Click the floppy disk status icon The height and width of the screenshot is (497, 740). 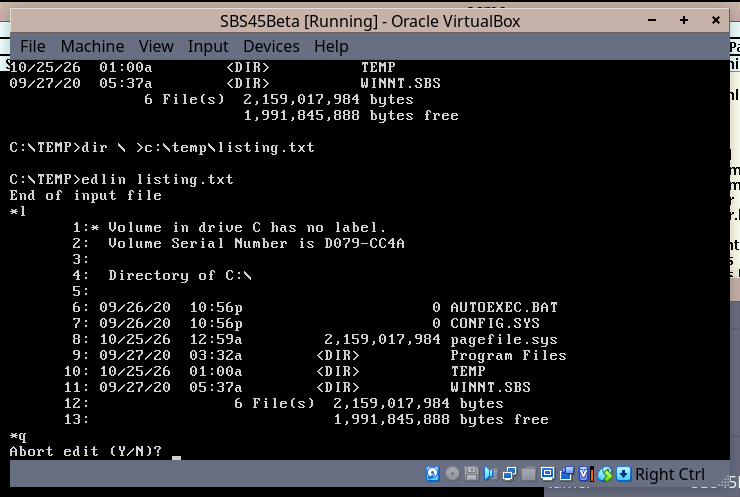tap(471, 473)
